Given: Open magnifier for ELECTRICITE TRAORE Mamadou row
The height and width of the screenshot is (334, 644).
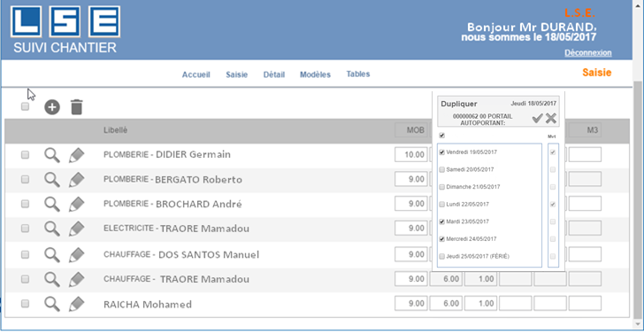Looking at the screenshot, I should point(52,229).
